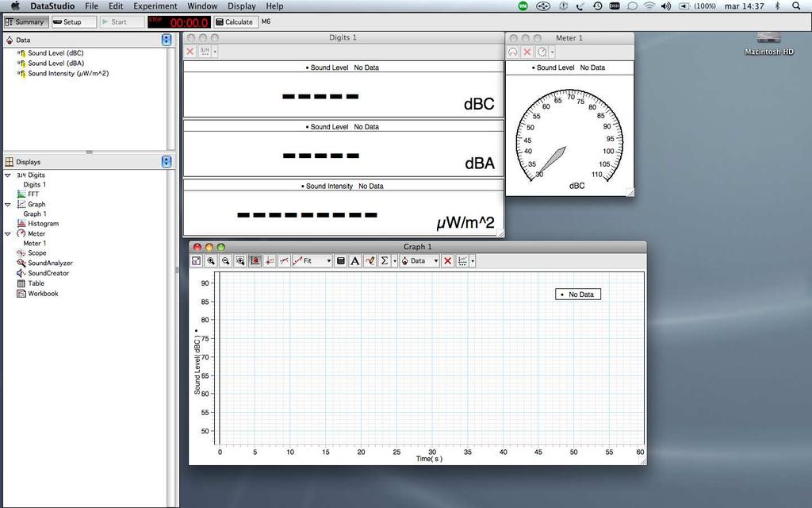Click the red timer display 00:00.0
Screen dimensions: 812x508
point(179,22)
